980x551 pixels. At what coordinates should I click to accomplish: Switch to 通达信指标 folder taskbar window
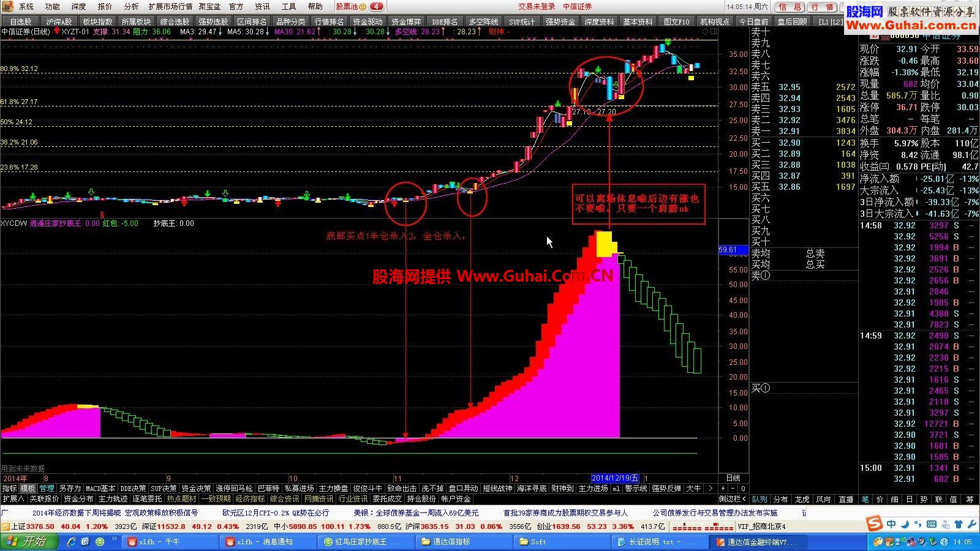464,542
